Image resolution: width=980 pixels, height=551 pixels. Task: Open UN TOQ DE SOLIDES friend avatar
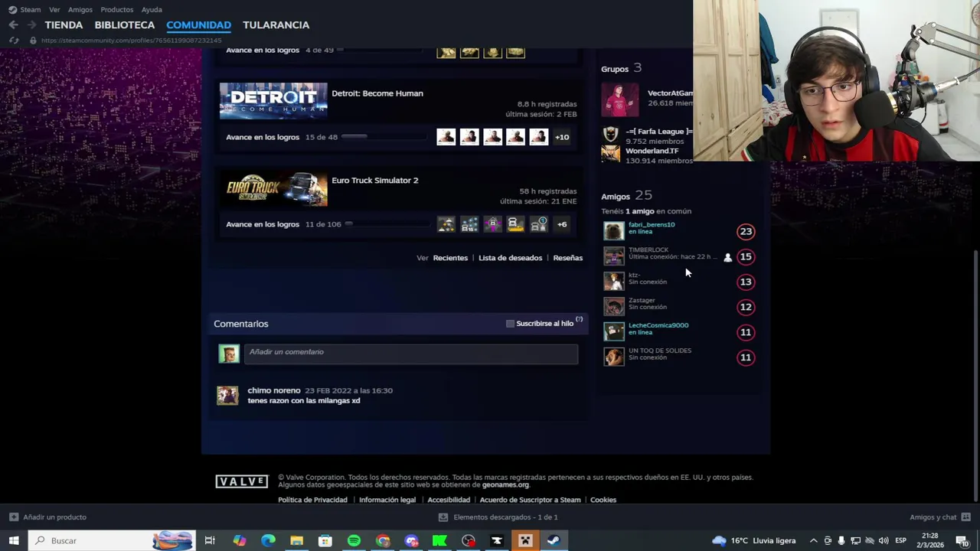(614, 357)
